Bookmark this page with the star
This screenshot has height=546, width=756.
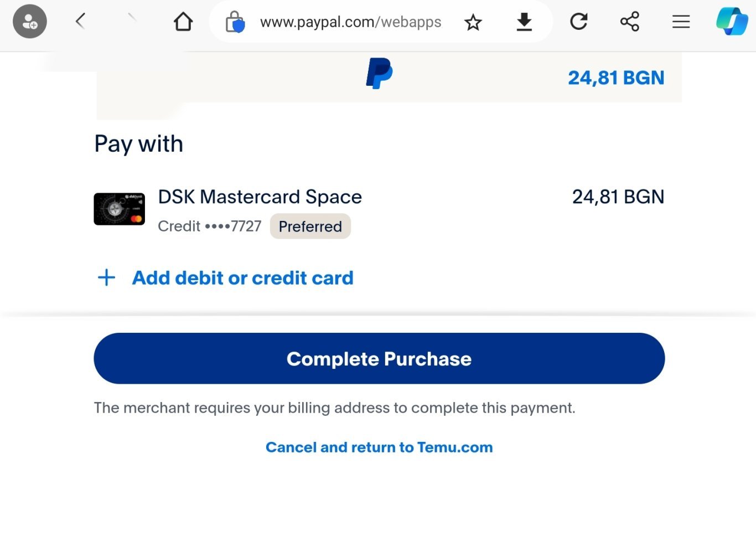(473, 22)
